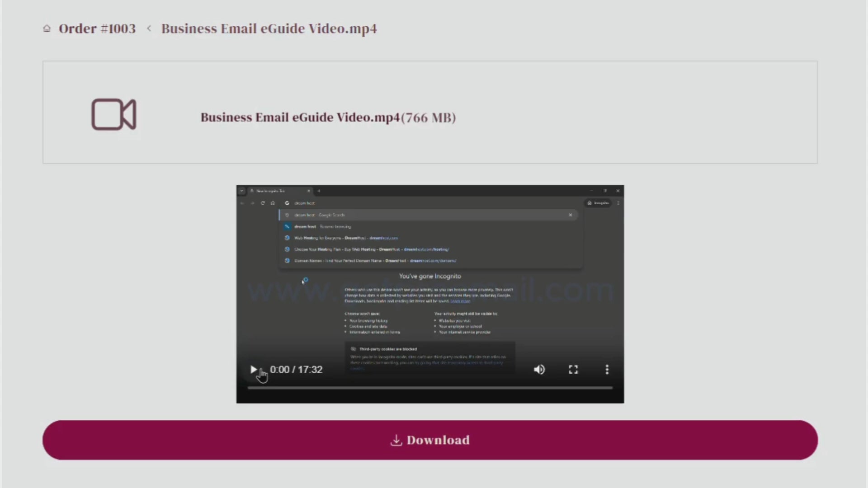The height and width of the screenshot is (488, 868).
Task: Click the home breadcrumb icon
Action: click(x=47, y=28)
